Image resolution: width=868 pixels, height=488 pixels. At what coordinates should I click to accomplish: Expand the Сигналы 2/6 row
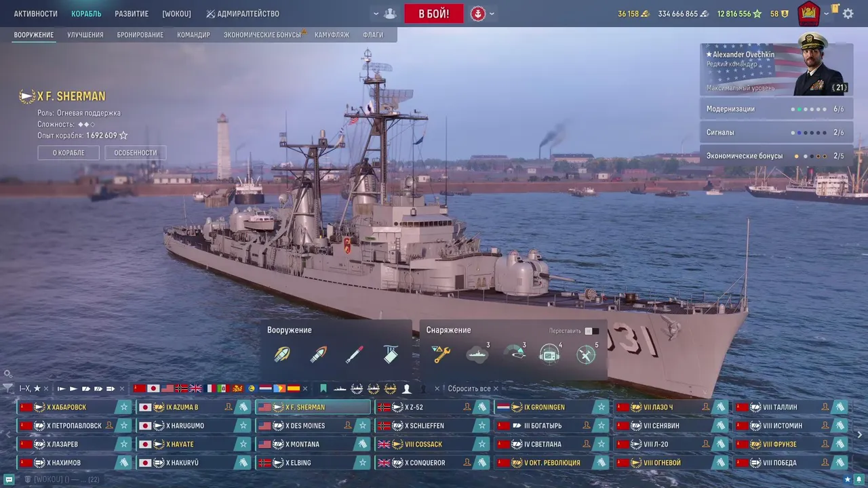[776, 133]
